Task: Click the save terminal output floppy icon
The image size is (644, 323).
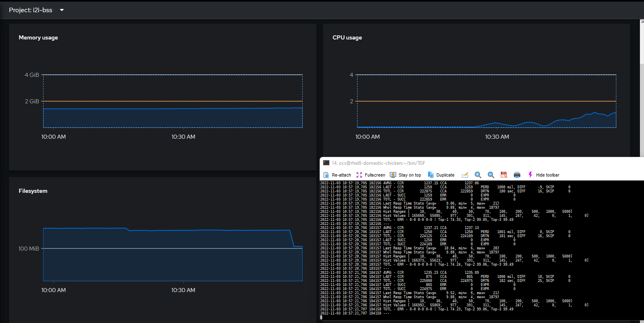Action: pos(504,175)
